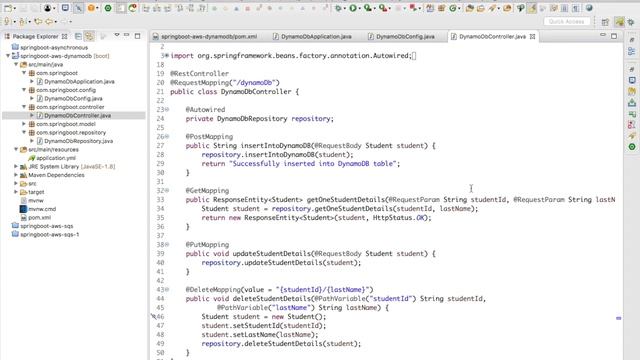This screenshot has width=640, height=360.
Task: Expand the com.springboot.model package
Action: click(24, 124)
